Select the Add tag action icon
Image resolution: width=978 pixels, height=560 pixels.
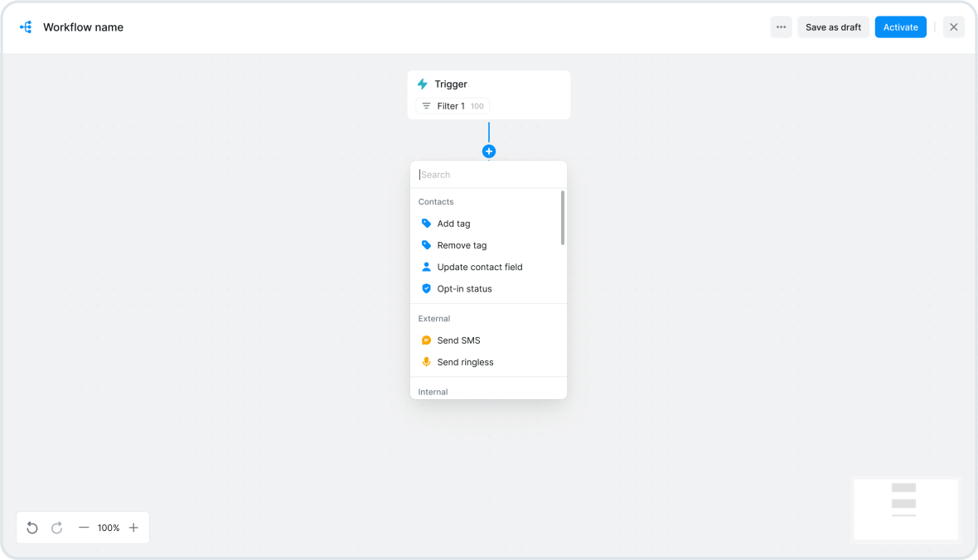pos(426,223)
